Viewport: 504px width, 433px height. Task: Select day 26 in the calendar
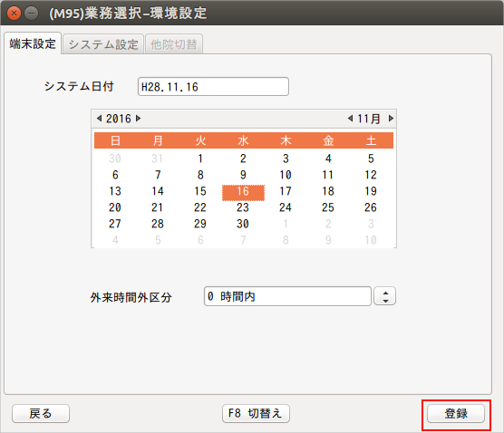click(x=371, y=207)
